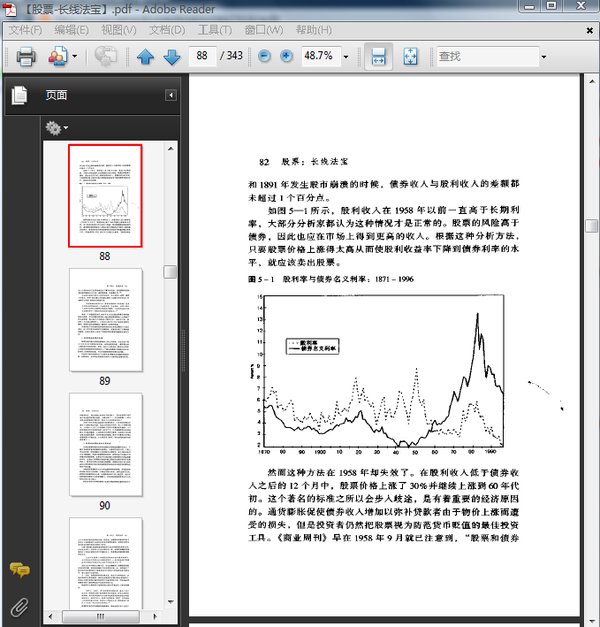Open the 文件(F) menu

click(25, 30)
